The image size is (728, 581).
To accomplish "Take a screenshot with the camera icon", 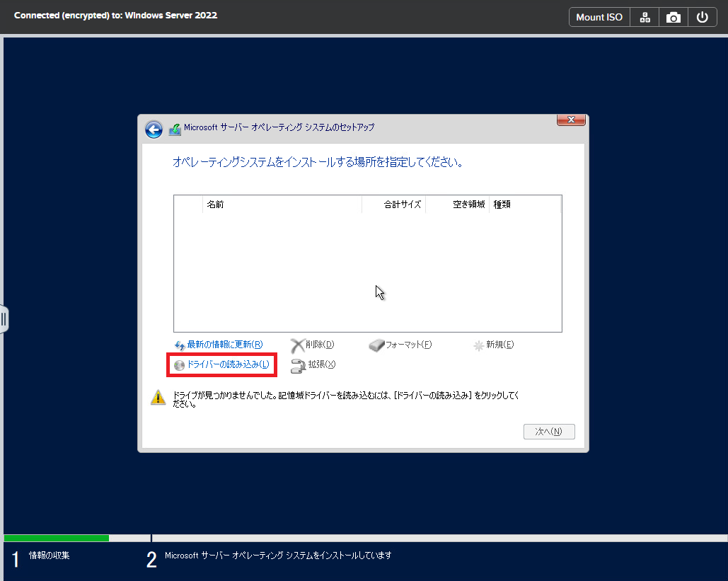I will click(674, 17).
